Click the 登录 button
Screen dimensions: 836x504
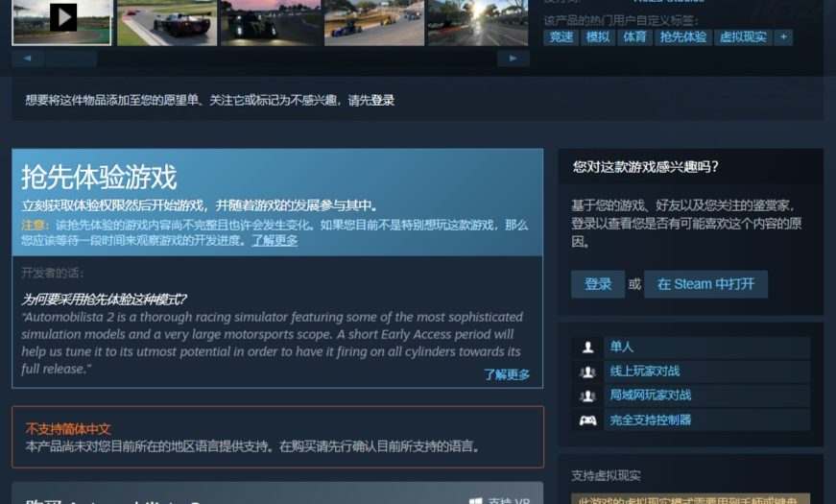point(598,284)
